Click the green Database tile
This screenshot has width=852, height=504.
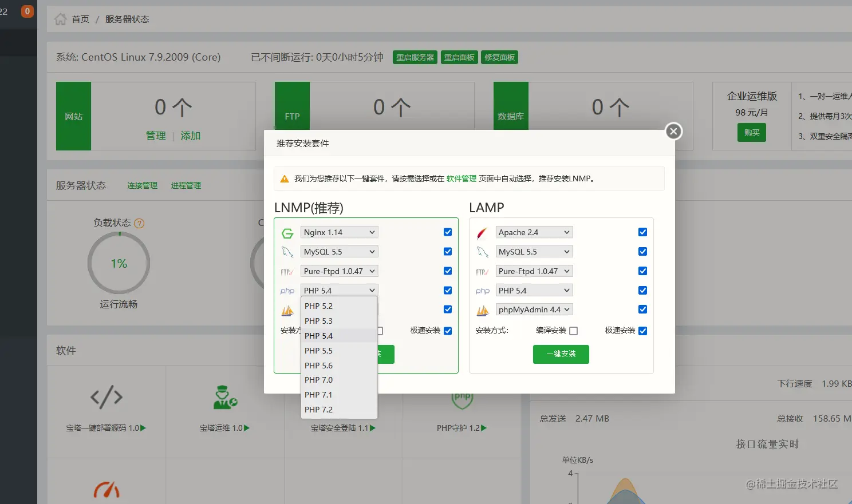[511, 106]
